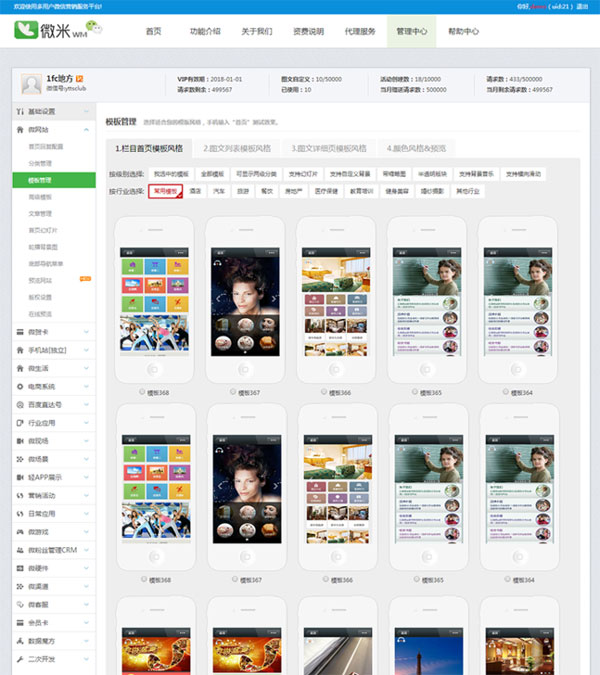The height and width of the screenshot is (675, 600).
Task: Open the Eiffel Tower template thumbnail
Action: pyautogui.click(x=429, y=651)
